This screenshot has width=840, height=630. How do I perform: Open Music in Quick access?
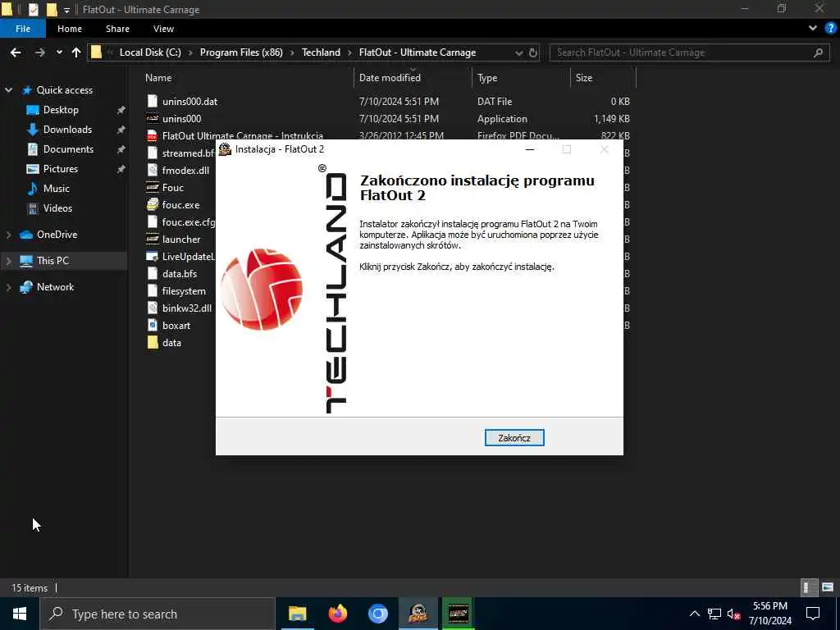[x=57, y=189]
